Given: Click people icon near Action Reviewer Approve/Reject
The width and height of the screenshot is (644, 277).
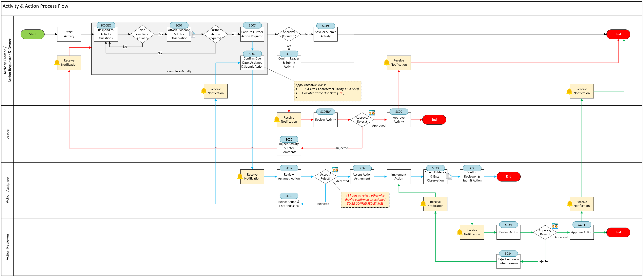Looking at the screenshot, I should click(x=555, y=226).
